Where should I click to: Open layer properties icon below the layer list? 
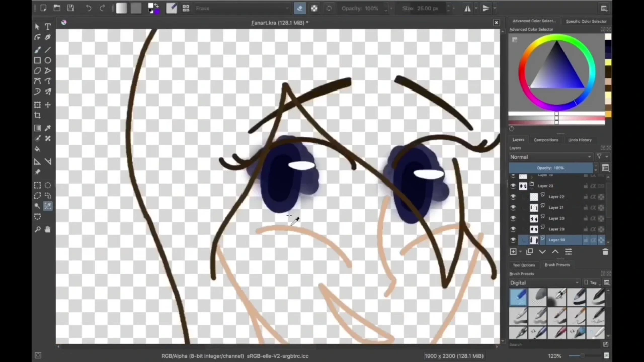click(x=568, y=252)
